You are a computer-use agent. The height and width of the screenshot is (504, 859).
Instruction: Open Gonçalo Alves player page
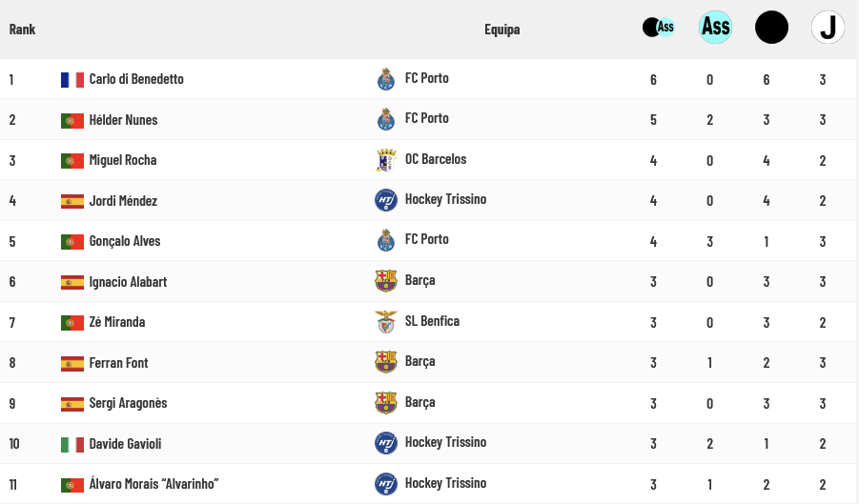(x=124, y=241)
